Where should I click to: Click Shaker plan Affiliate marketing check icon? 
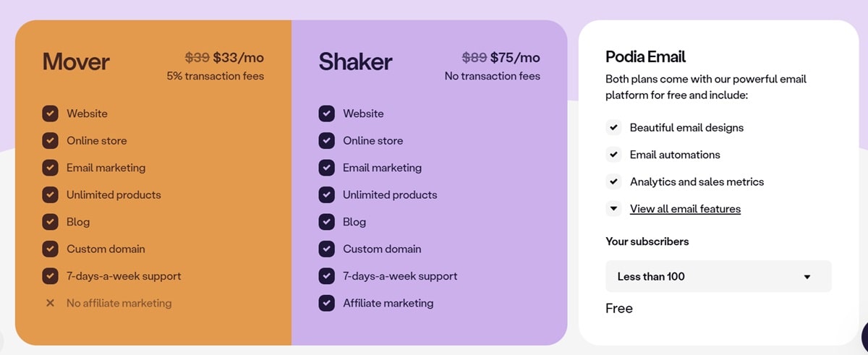pyautogui.click(x=326, y=303)
